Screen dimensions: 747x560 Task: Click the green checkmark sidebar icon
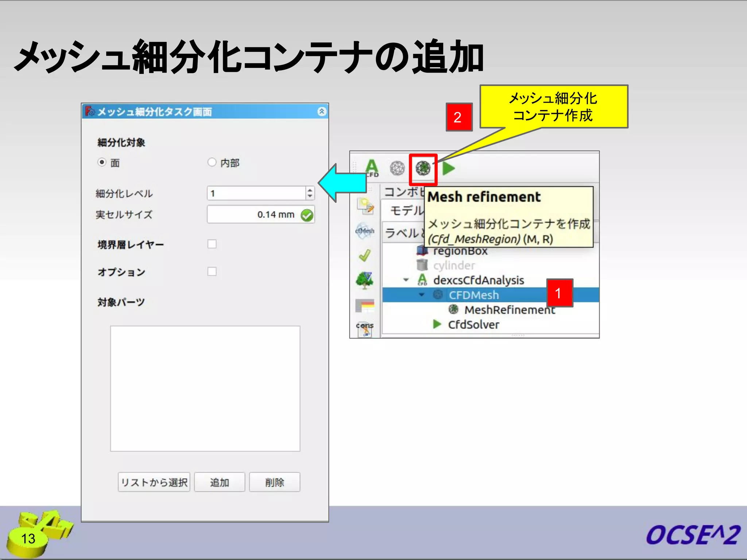click(x=364, y=256)
